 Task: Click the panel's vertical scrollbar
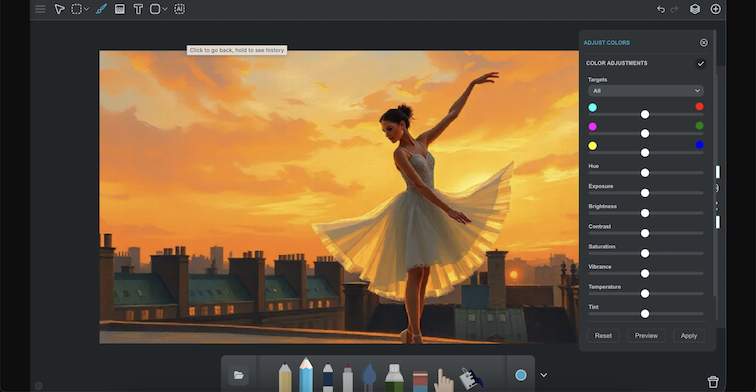click(x=714, y=164)
